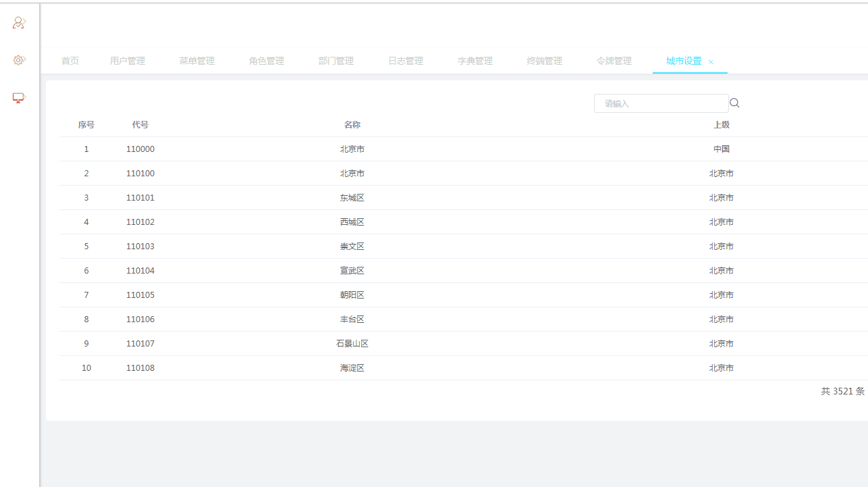Select code cell 110101
The width and height of the screenshot is (868, 487).
click(x=140, y=198)
